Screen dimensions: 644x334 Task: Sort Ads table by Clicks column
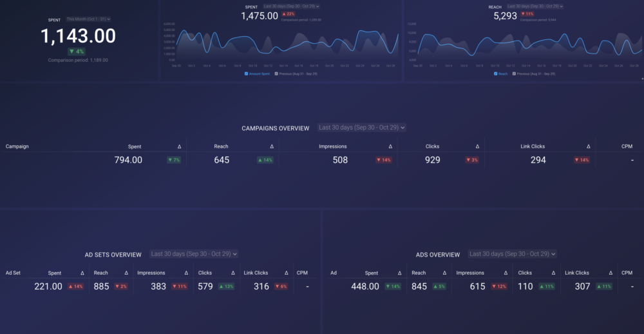[x=525, y=273]
